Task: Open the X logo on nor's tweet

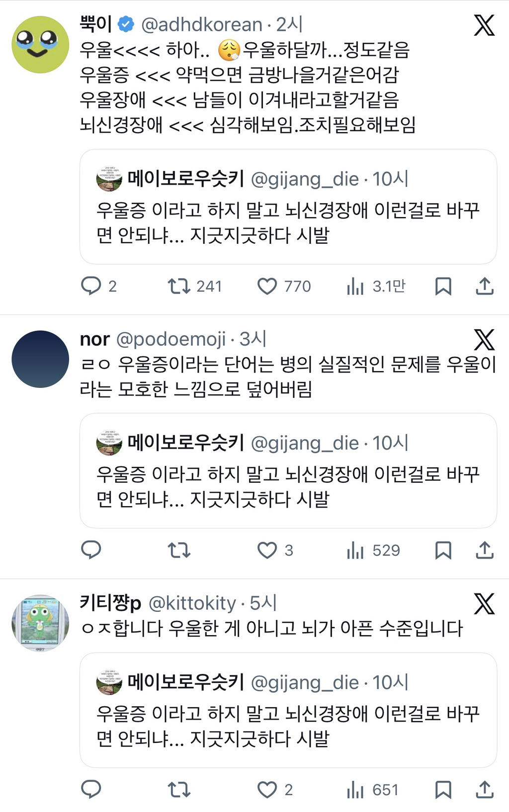Action: tap(484, 341)
